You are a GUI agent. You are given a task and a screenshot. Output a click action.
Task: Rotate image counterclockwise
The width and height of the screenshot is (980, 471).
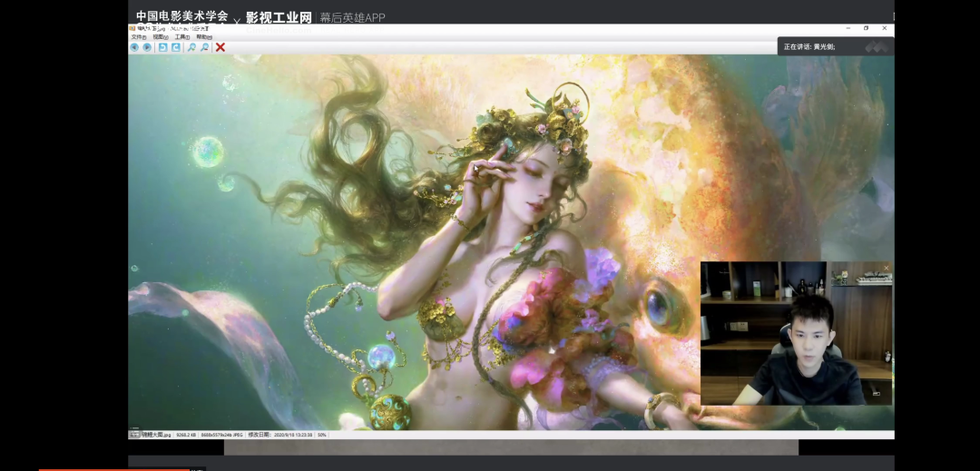(162, 47)
